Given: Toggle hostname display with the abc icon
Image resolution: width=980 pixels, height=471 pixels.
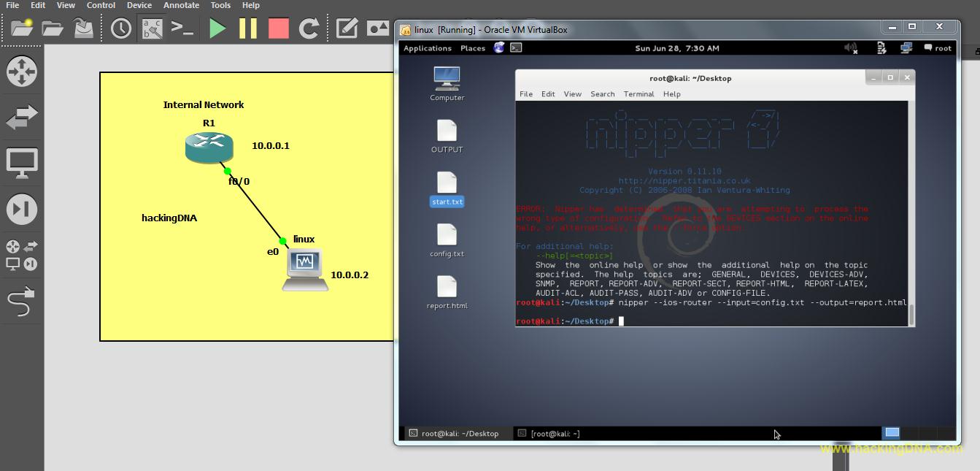Looking at the screenshot, I should point(152,28).
